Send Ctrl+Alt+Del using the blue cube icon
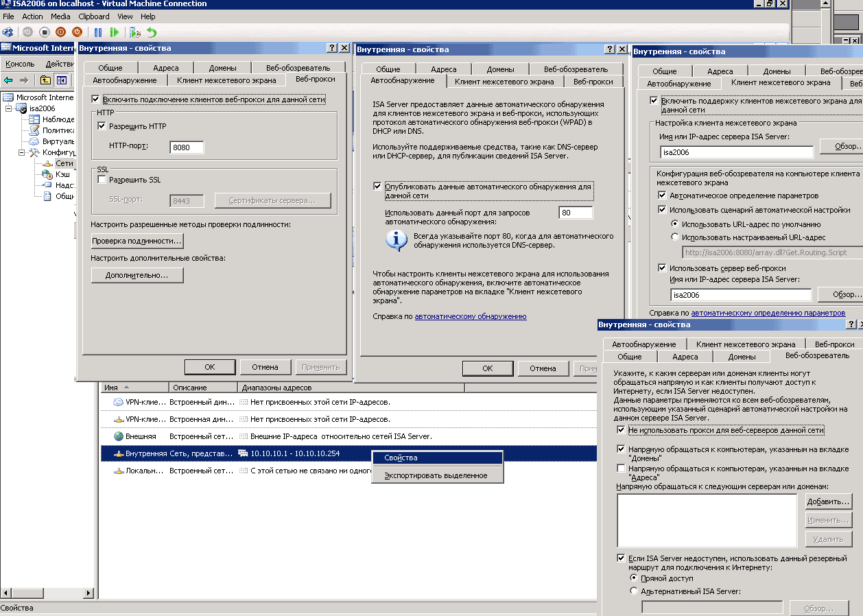 [x=8, y=32]
